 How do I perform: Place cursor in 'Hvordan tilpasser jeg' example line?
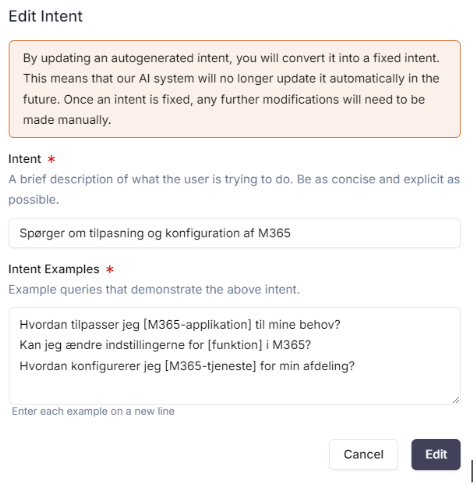click(x=180, y=324)
